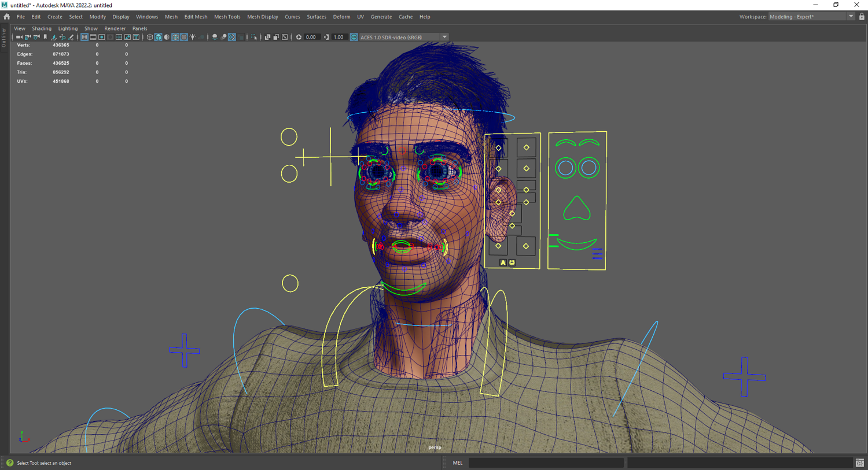Click the Textured display icon
Image resolution: width=868 pixels, height=470 pixels.
[185, 37]
